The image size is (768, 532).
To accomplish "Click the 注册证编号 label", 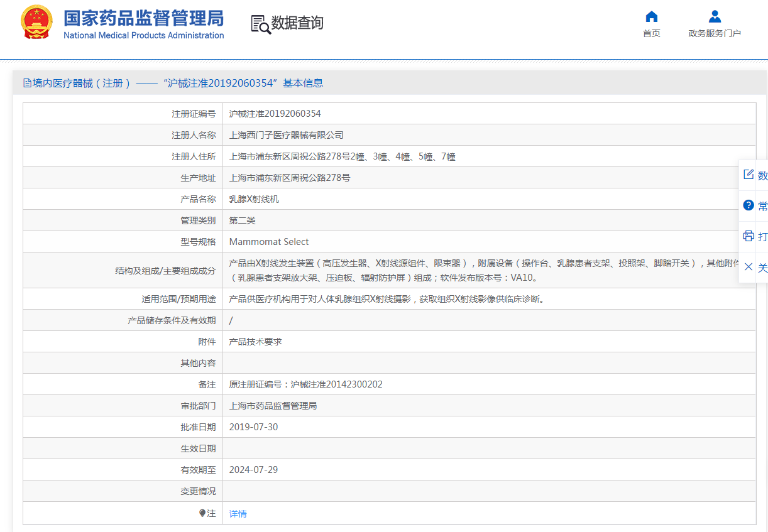I will pos(194,114).
